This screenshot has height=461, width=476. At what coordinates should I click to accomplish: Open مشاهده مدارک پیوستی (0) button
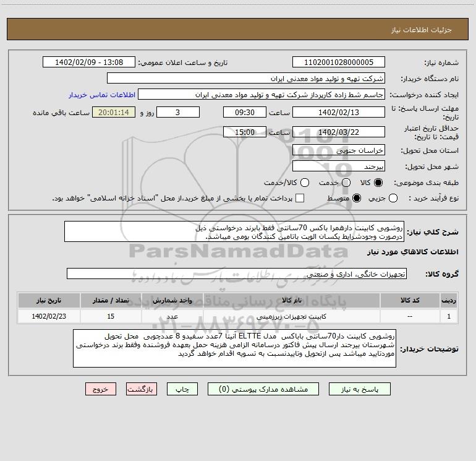pos(263,389)
